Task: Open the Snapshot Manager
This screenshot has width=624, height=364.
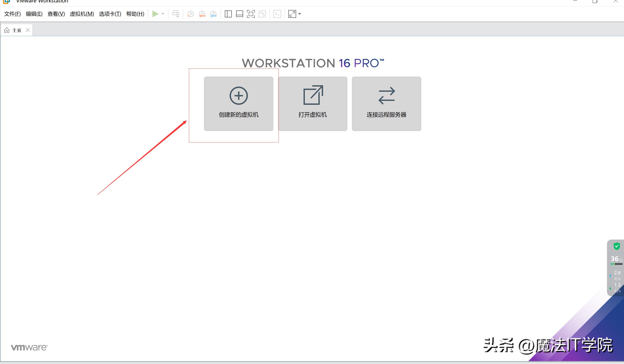Action: pyautogui.click(x=213, y=14)
